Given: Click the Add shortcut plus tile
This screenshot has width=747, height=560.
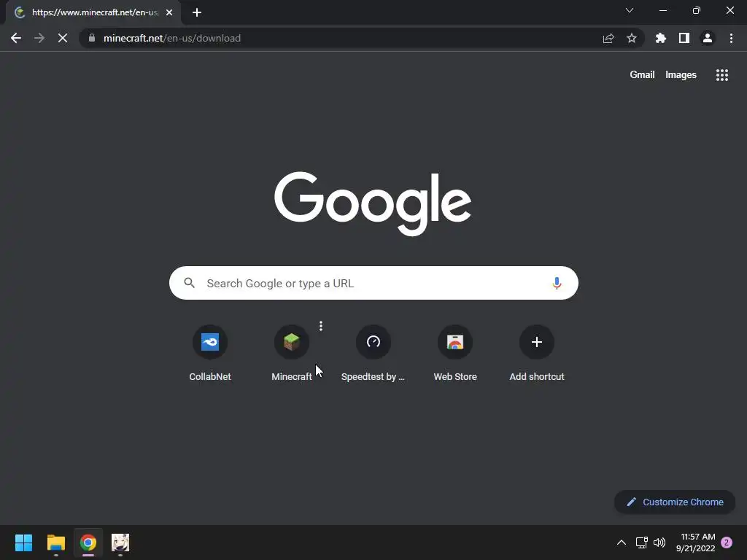Looking at the screenshot, I should coord(537,354).
